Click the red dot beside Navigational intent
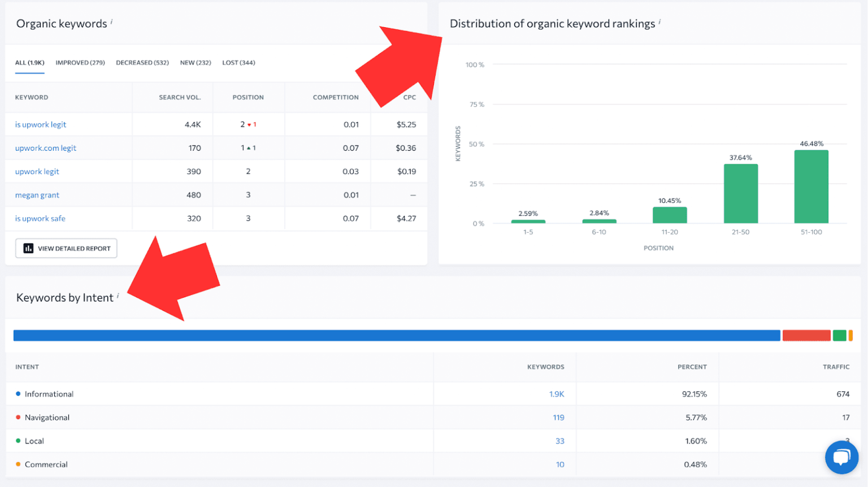 (19, 418)
